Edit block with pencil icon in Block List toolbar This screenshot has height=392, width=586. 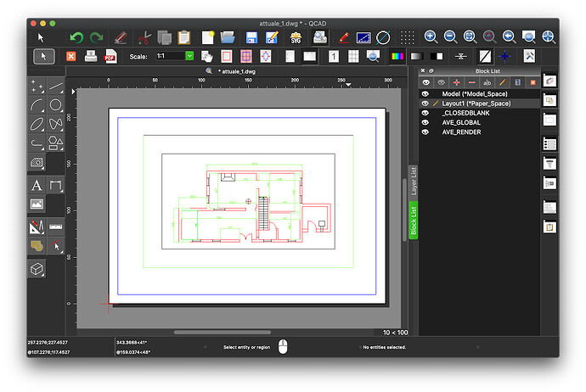point(502,82)
